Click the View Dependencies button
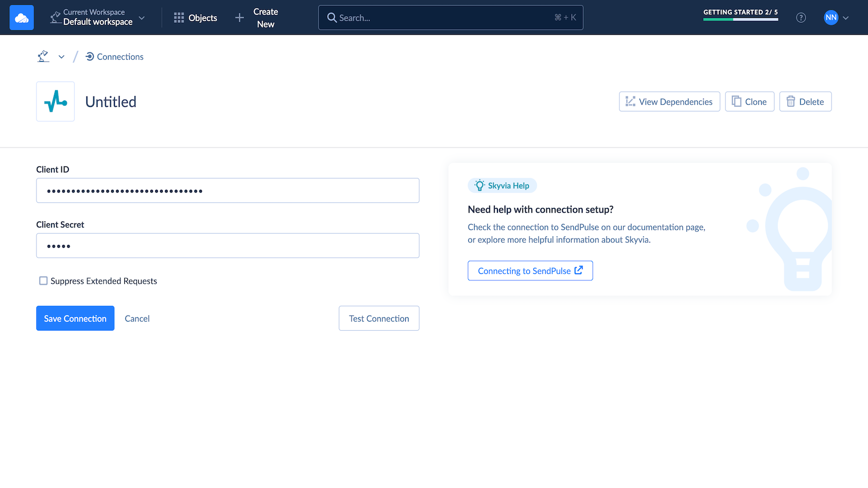The image size is (868, 488). (x=669, y=101)
